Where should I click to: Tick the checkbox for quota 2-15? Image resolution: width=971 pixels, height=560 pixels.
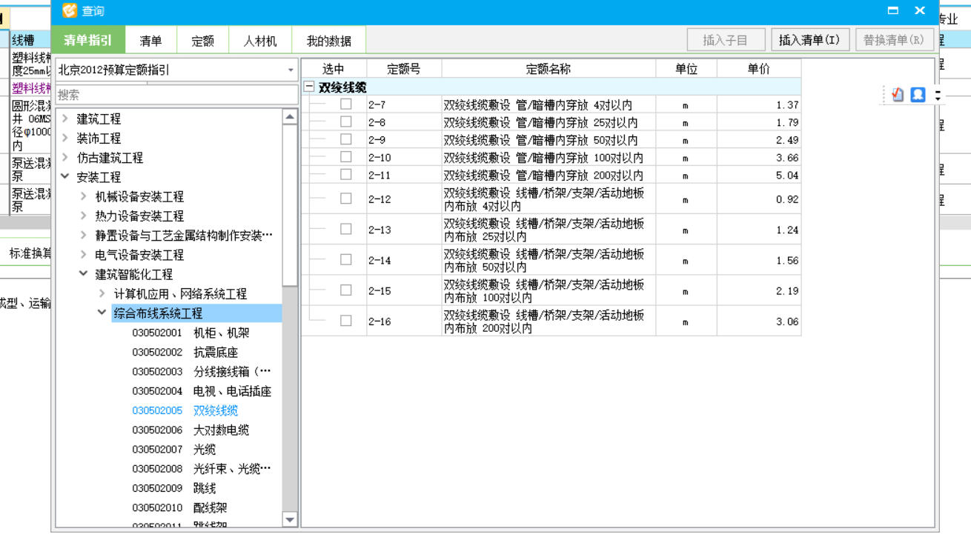point(346,290)
